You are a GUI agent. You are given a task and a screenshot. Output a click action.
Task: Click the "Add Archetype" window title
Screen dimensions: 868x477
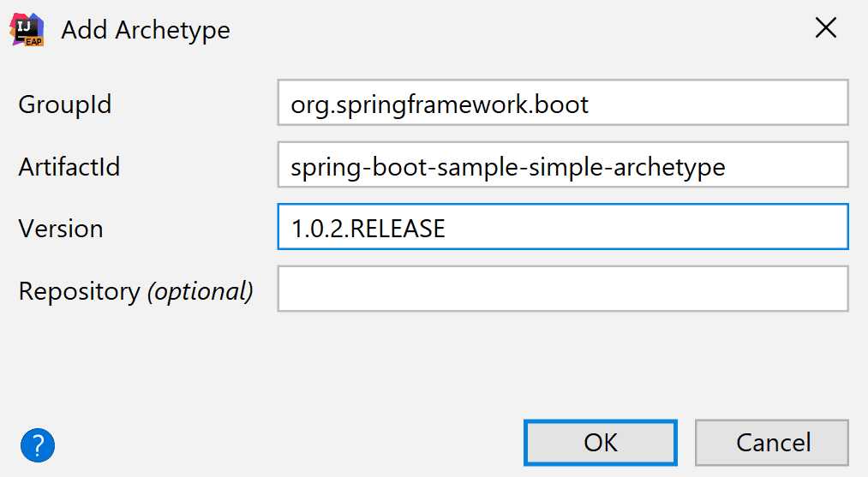pyautogui.click(x=146, y=30)
